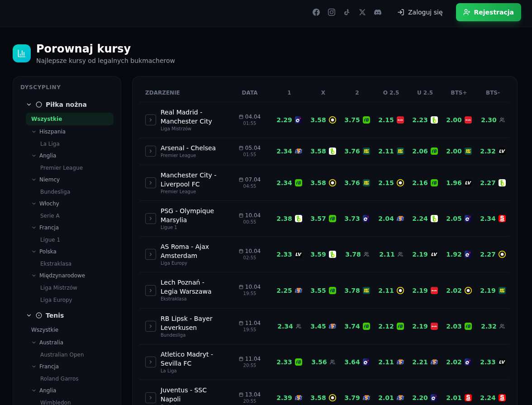
Task: Select Wszystkie under Piłka nożna
Action: [47, 119]
